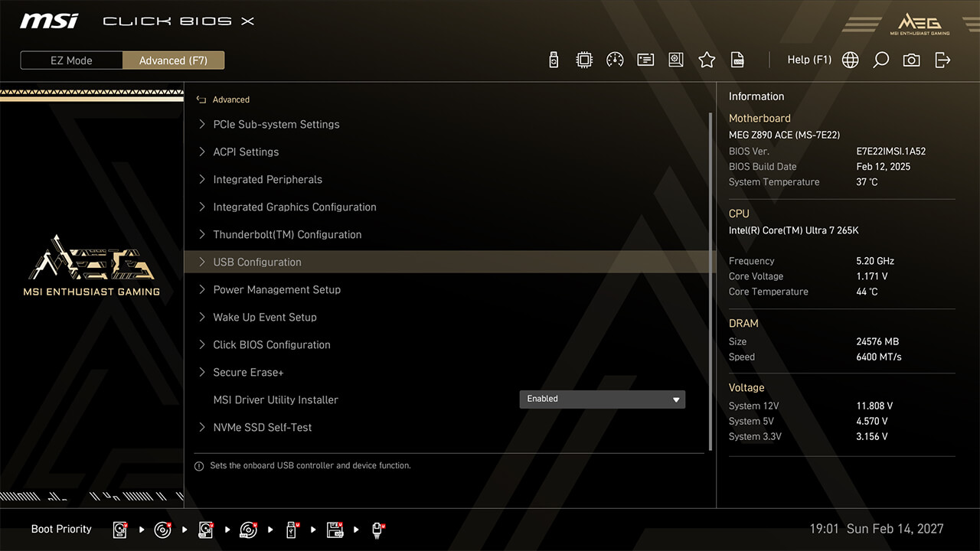The width and height of the screenshot is (980, 551).
Task: Open the M-Flash USB update icon
Action: pos(554,60)
